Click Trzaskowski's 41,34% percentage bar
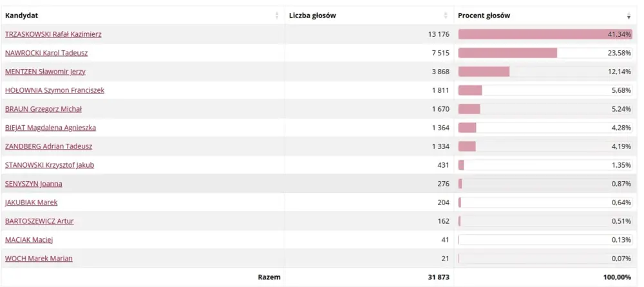 coord(545,34)
